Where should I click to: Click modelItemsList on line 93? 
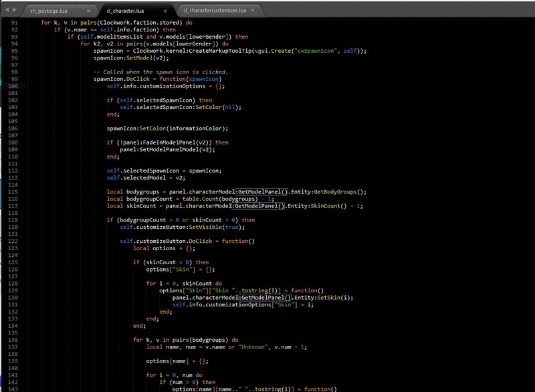pyautogui.click(x=120, y=37)
